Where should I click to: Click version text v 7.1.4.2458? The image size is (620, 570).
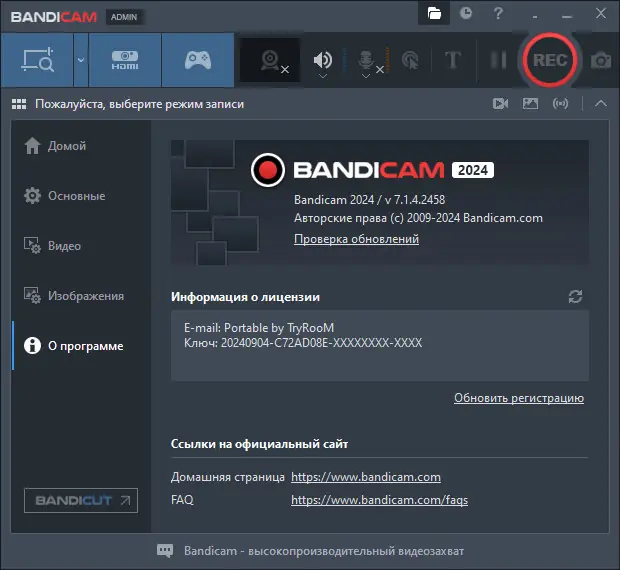pyautogui.click(x=415, y=200)
